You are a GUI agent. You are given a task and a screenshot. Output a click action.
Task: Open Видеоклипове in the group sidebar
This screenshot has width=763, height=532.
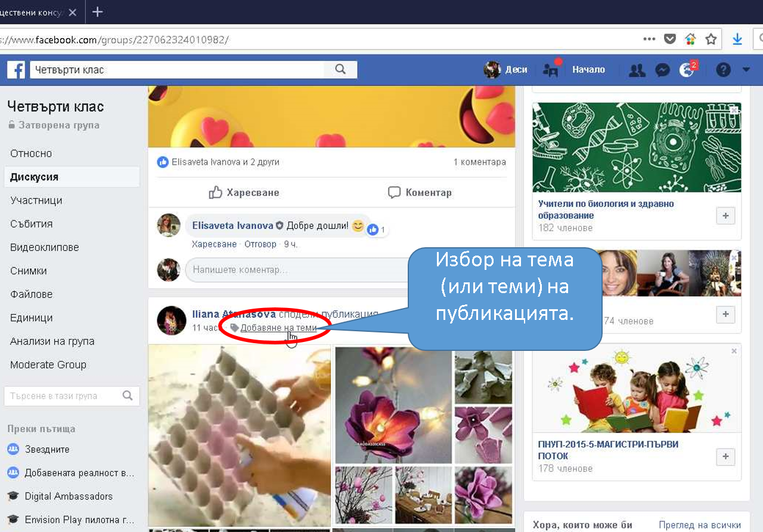coord(45,247)
